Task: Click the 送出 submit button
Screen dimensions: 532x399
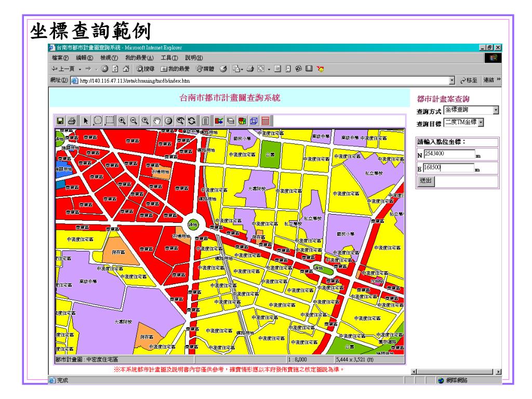Action: (x=425, y=181)
